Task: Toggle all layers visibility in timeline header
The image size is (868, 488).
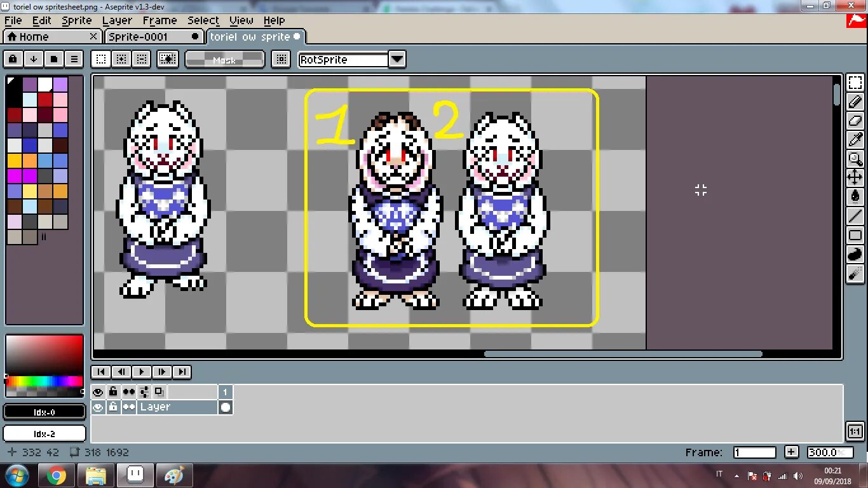Action: [x=98, y=392]
